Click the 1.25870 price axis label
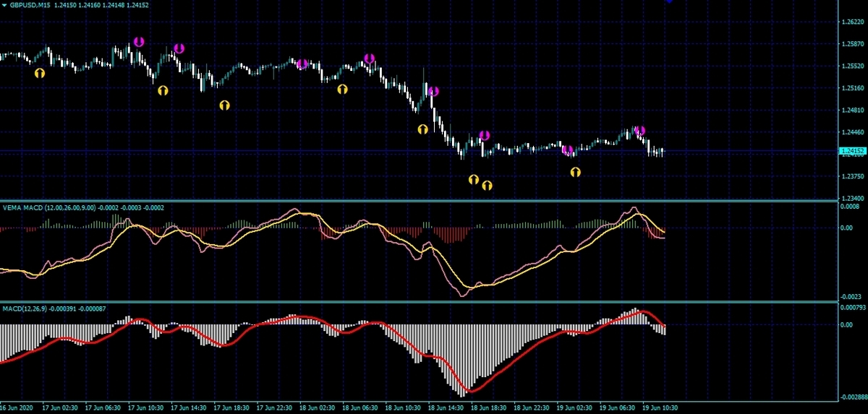The width and height of the screenshot is (868, 414). point(854,45)
